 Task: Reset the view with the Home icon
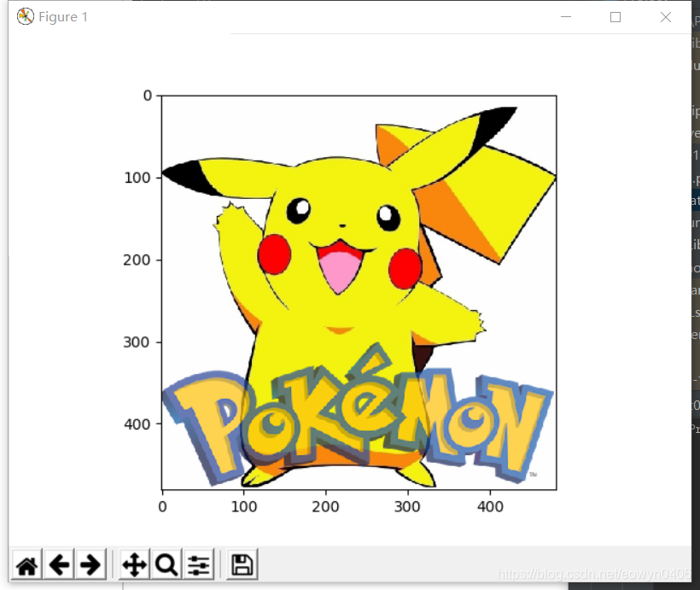point(26,565)
